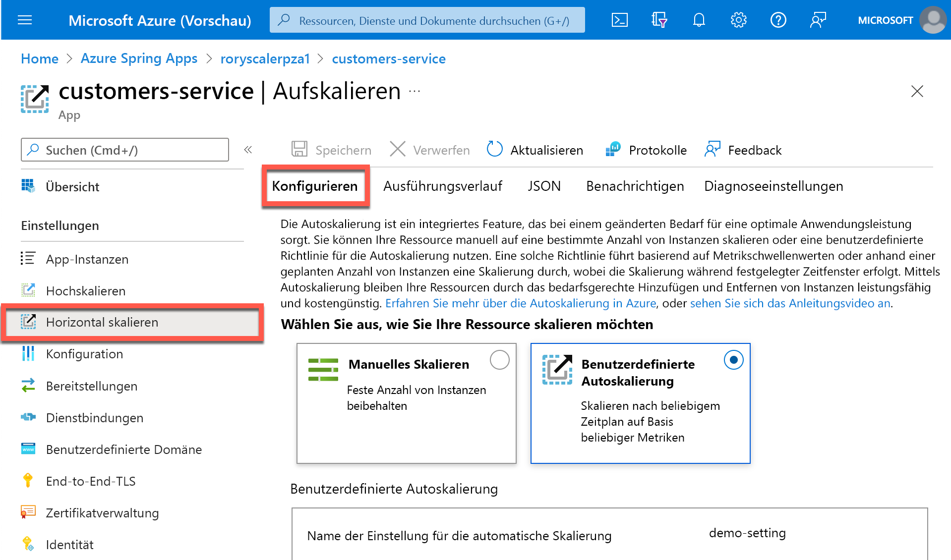Open the Anleitungsvideo link
Screen dimensions: 951x560
click(x=790, y=303)
